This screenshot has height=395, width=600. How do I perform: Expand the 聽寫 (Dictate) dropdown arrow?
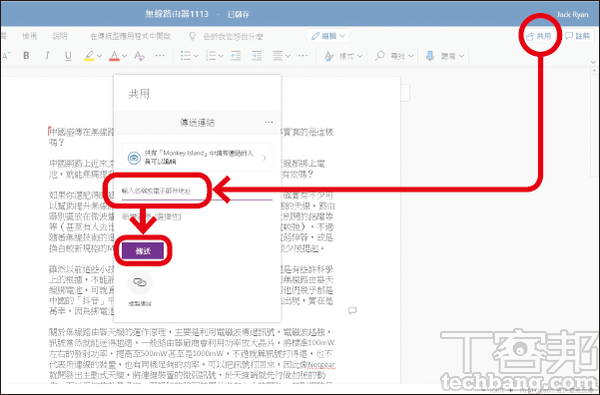(461, 56)
